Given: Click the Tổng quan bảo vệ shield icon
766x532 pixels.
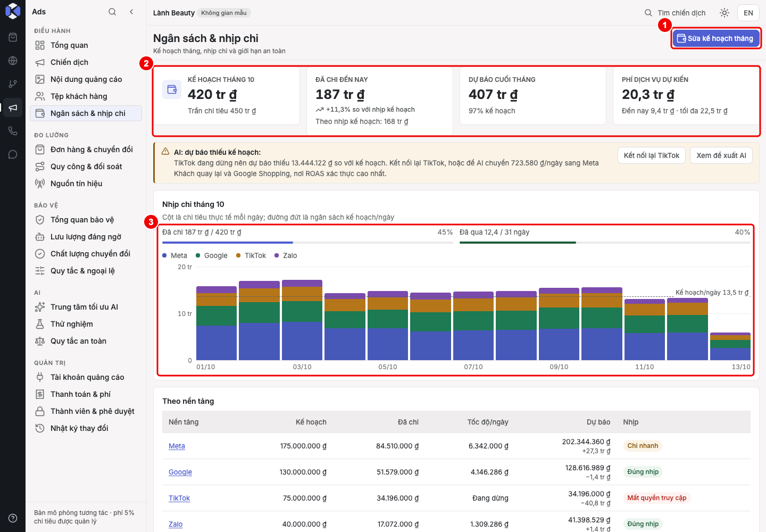Looking at the screenshot, I should [40, 220].
